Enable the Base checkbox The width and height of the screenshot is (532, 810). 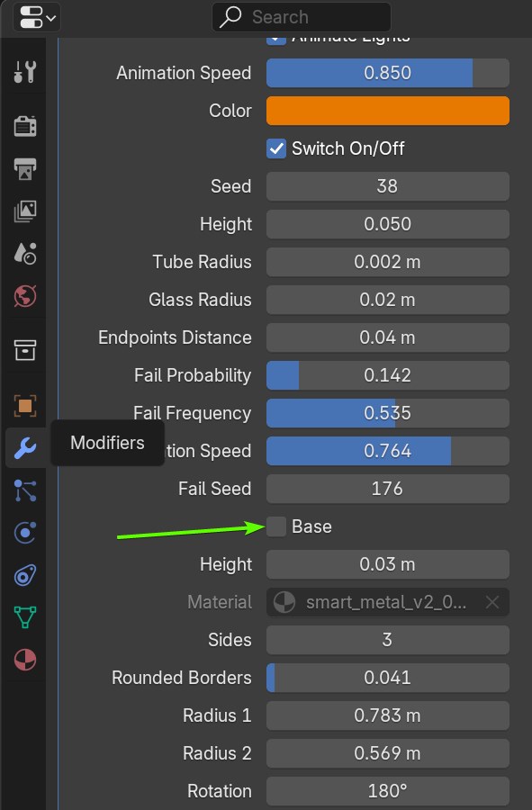(276, 526)
